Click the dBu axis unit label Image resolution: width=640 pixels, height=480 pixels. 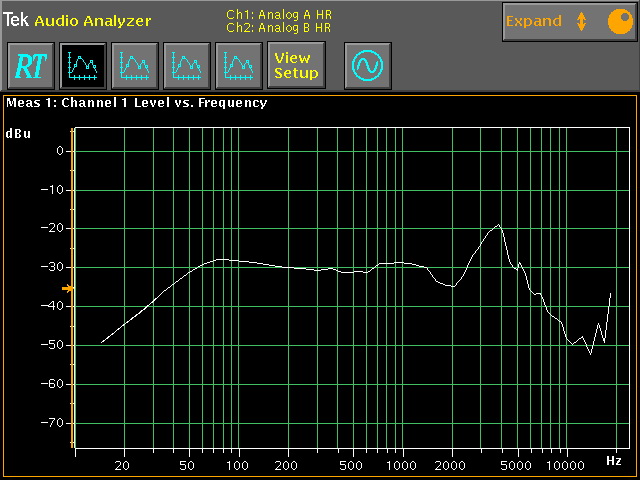(x=18, y=133)
